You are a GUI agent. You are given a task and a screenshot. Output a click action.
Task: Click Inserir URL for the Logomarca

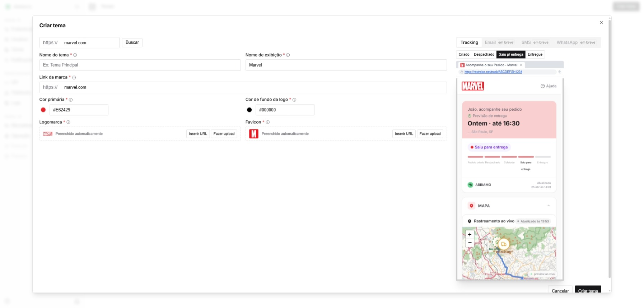(198, 134)
